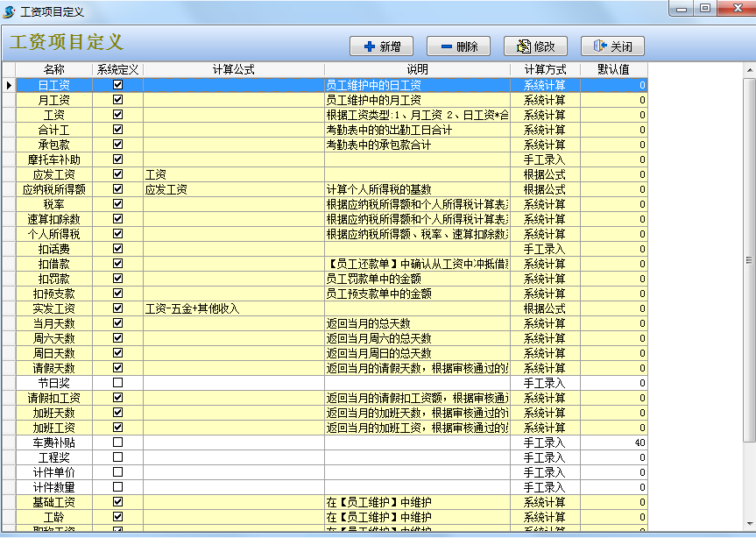Click the 默认值 column header
Screen dimensions: 756x538
612,69
